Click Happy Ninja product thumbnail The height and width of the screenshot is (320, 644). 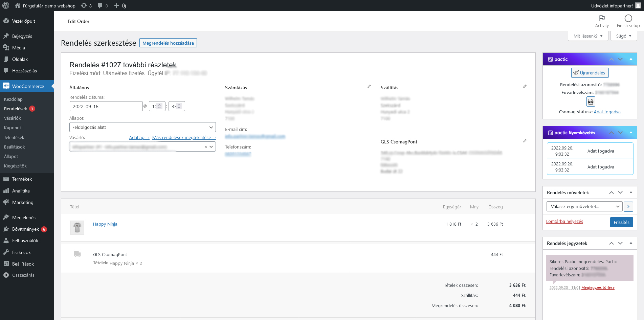77,228
